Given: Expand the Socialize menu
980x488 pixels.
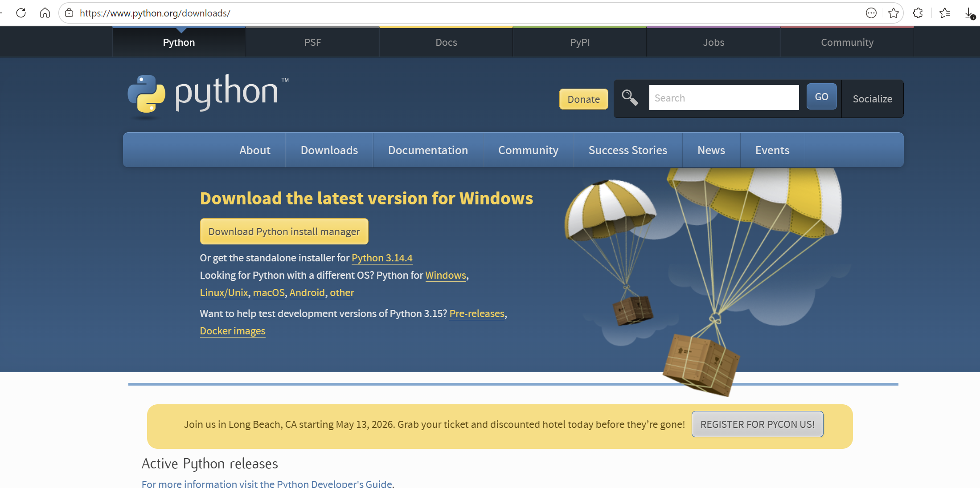Looking at the screenshot, I should click(872, 99).
